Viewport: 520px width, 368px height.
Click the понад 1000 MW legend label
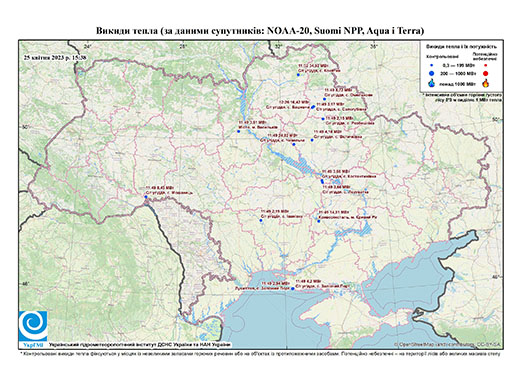click(x=458, y=83)
